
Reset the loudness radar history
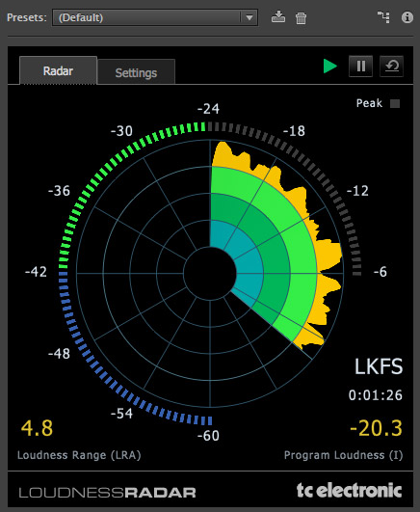pos(391,67)
